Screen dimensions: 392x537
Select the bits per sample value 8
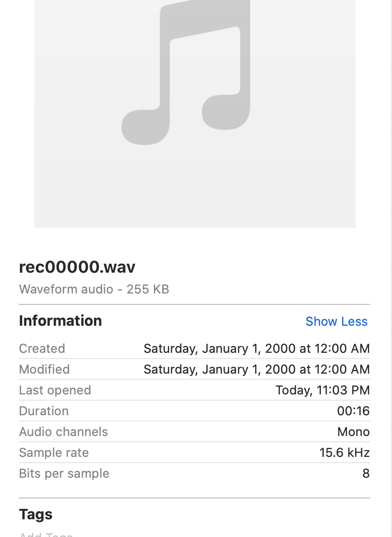coord(366,474)
